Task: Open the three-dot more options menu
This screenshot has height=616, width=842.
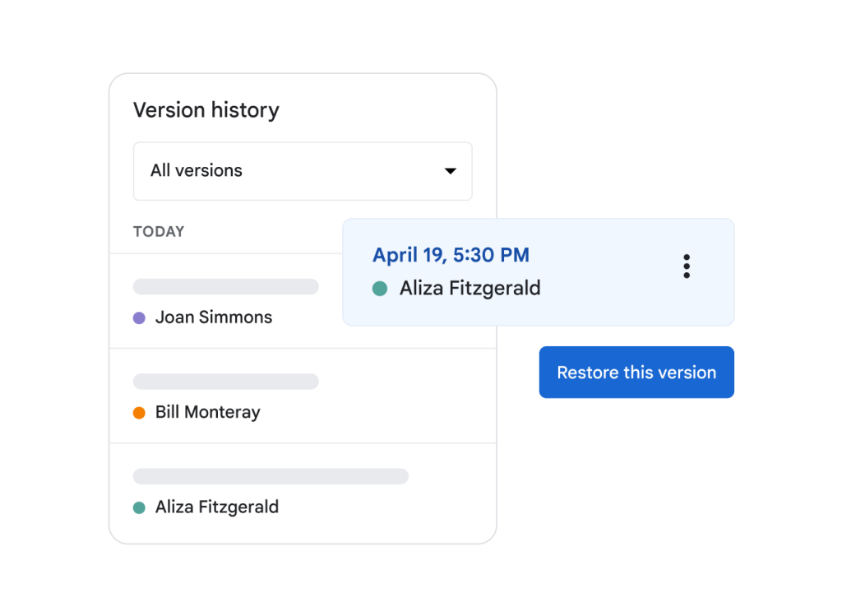Action: pyautogui.click(x=687, y=266)
